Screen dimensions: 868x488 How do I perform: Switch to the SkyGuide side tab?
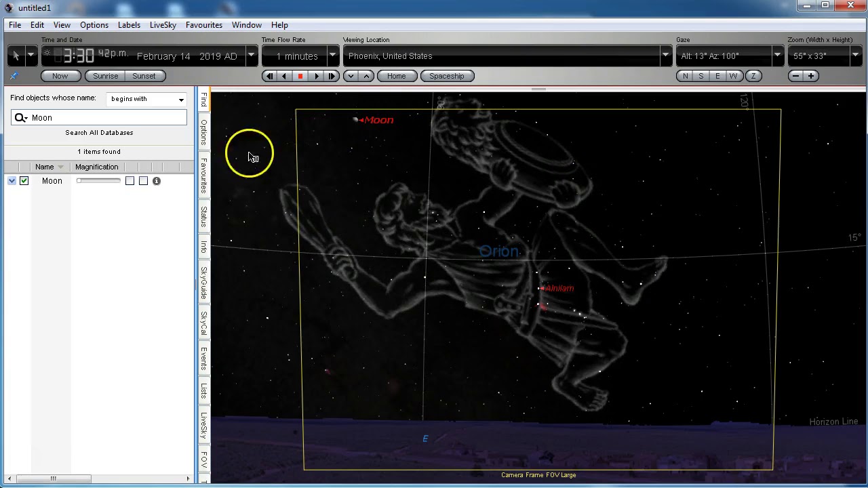tap(203, 283)
